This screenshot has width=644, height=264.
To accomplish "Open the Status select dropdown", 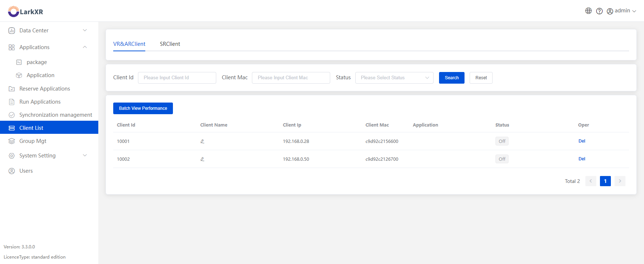I will point(394,78).
